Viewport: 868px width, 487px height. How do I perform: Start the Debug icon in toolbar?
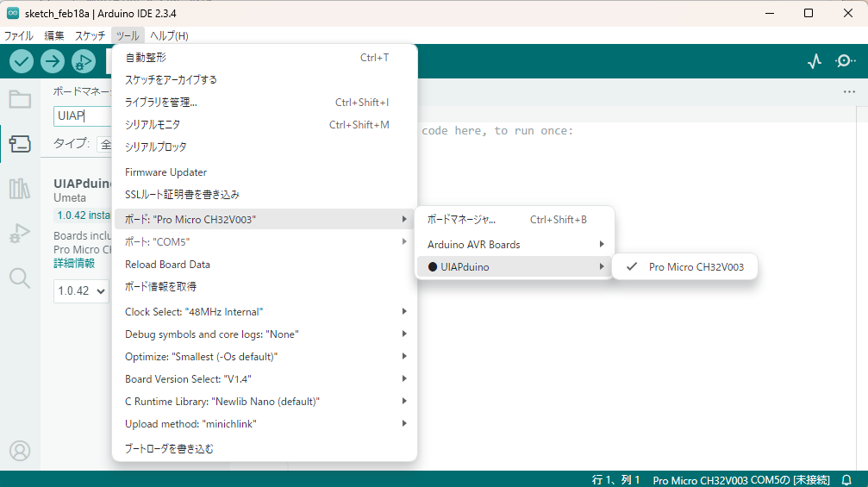click(x=84, y=61)
